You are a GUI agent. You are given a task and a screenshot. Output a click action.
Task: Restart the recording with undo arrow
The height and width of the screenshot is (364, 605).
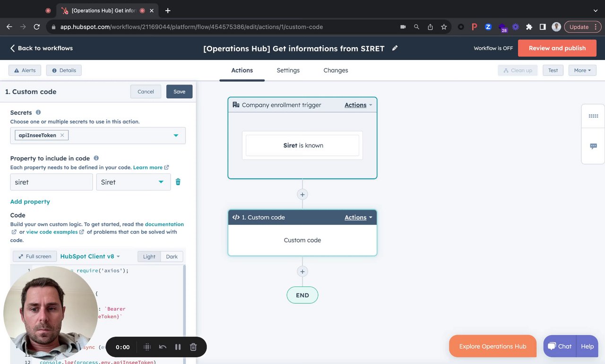point(163,347)
